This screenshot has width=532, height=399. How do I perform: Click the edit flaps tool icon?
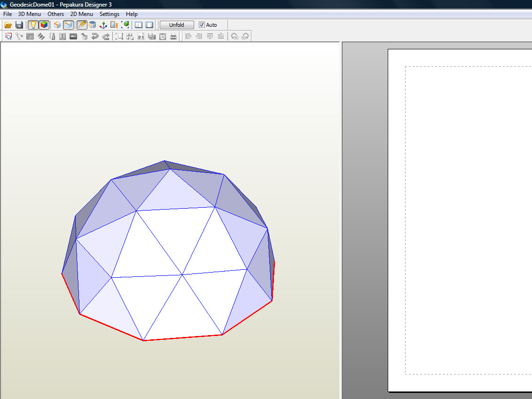(x=30, y=36)
